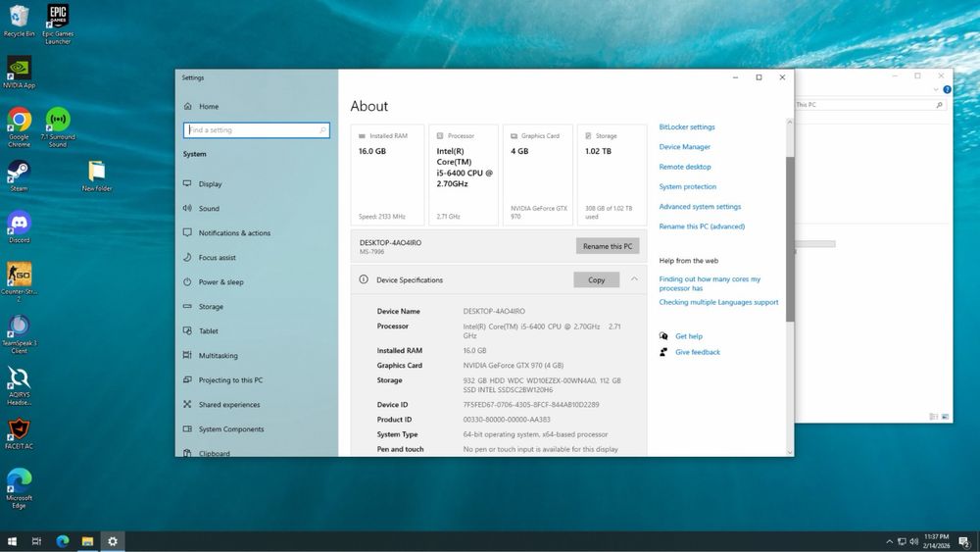Click the Processor info card
Viewport: 980px width, 552px height.
(x=464, y=175)
